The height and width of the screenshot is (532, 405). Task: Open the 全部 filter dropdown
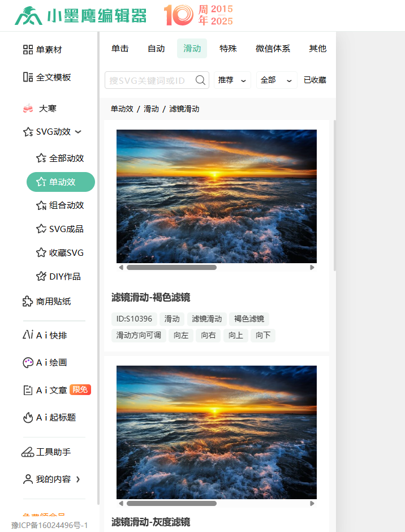[x=277, y=80]
